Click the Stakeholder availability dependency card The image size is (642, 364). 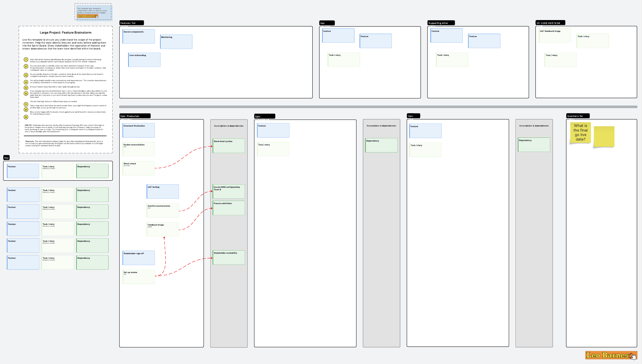[229, 258]
